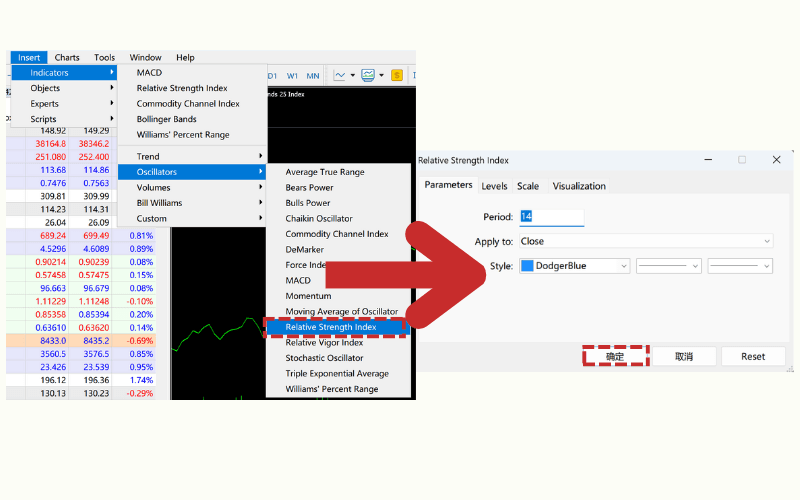Image resolution: width=800 pixels, height=500 pixels.
Task: Open the indicators list chart icon
Action: pos(339,76)
